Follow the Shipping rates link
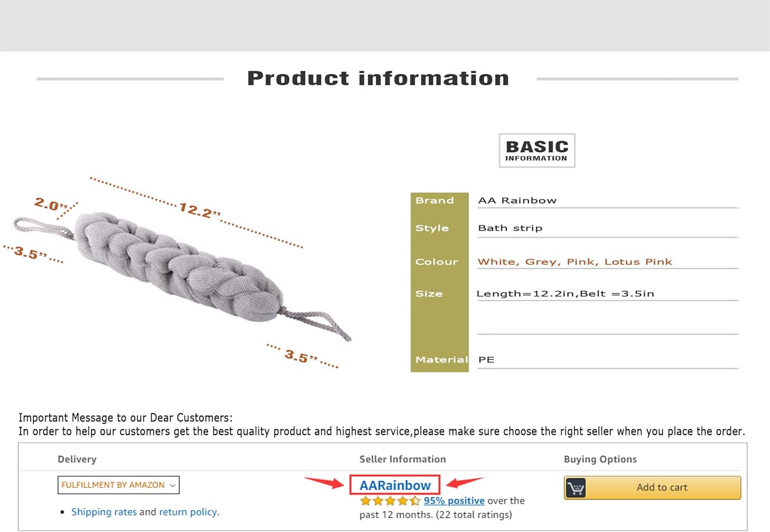770x532 pixels. pos(104,512)
